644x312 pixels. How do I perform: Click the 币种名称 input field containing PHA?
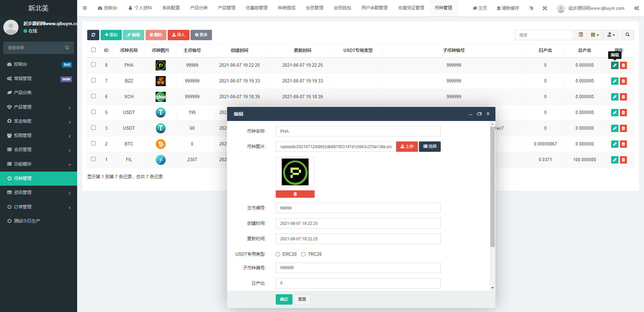pos(358,131)
